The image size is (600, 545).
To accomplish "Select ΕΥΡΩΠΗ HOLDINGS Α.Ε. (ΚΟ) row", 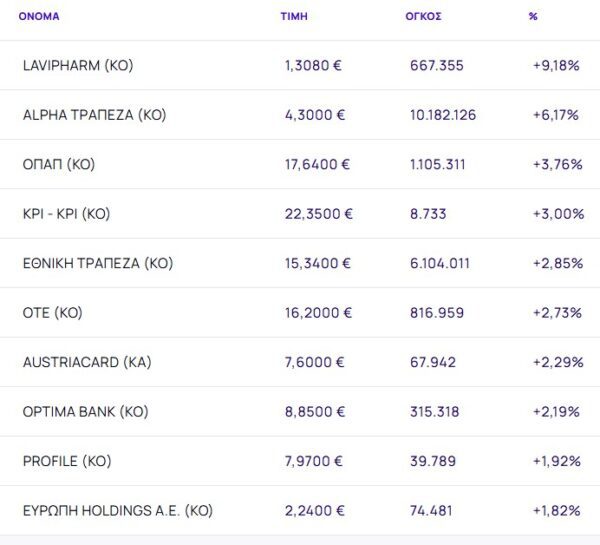I will pyautogui.click(x=118, y=511).
